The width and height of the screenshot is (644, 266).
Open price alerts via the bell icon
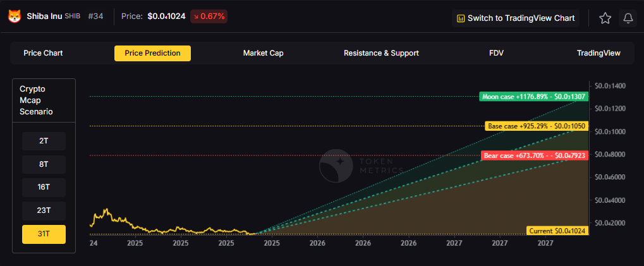628,18
